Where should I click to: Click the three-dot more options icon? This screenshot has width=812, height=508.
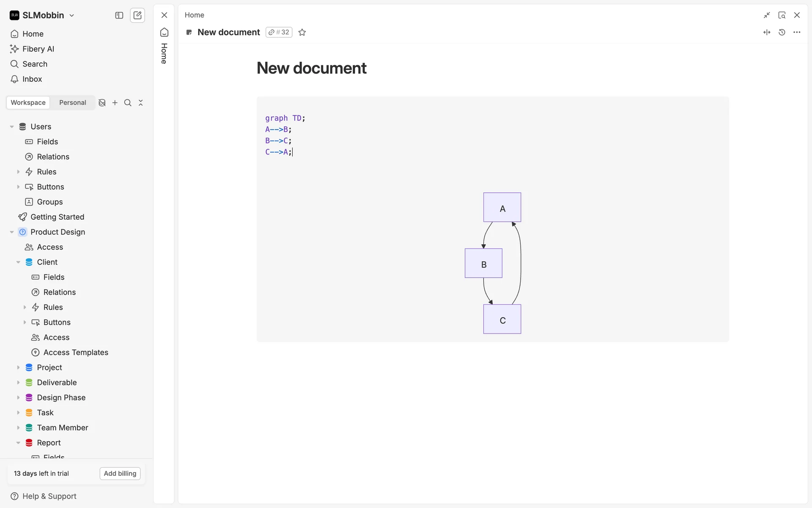coord(797,32)
